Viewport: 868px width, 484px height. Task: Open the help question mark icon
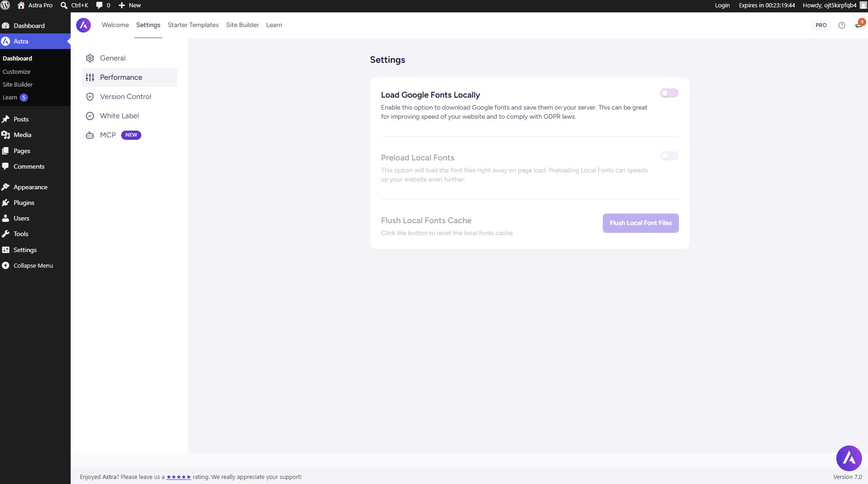[841, 25]
